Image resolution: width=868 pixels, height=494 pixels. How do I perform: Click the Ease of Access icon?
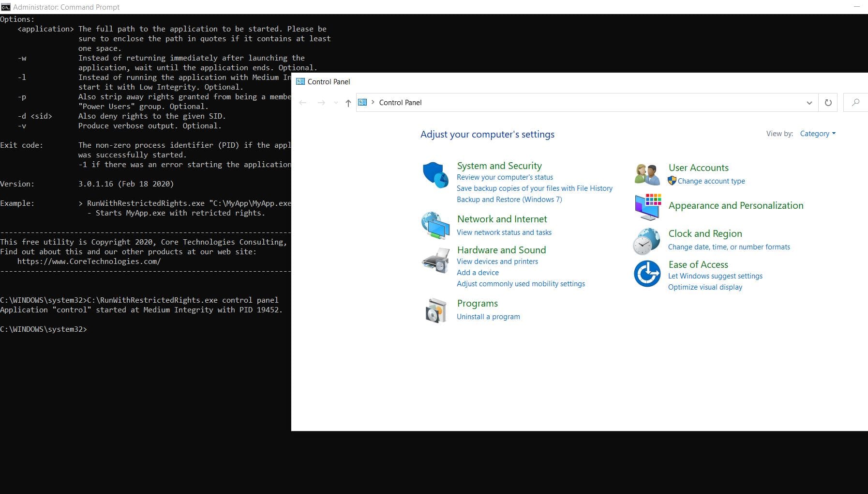click(x=647, y=274)
